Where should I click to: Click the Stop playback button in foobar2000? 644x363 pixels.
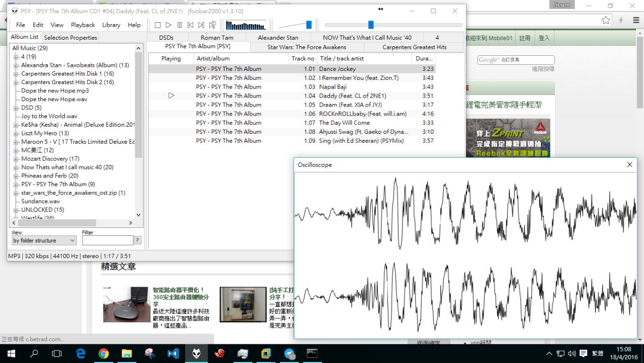pos(157,25)
